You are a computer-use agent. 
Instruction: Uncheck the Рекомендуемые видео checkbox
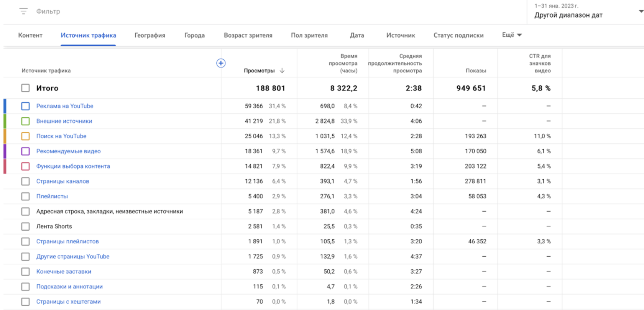[x=25, y=151]
